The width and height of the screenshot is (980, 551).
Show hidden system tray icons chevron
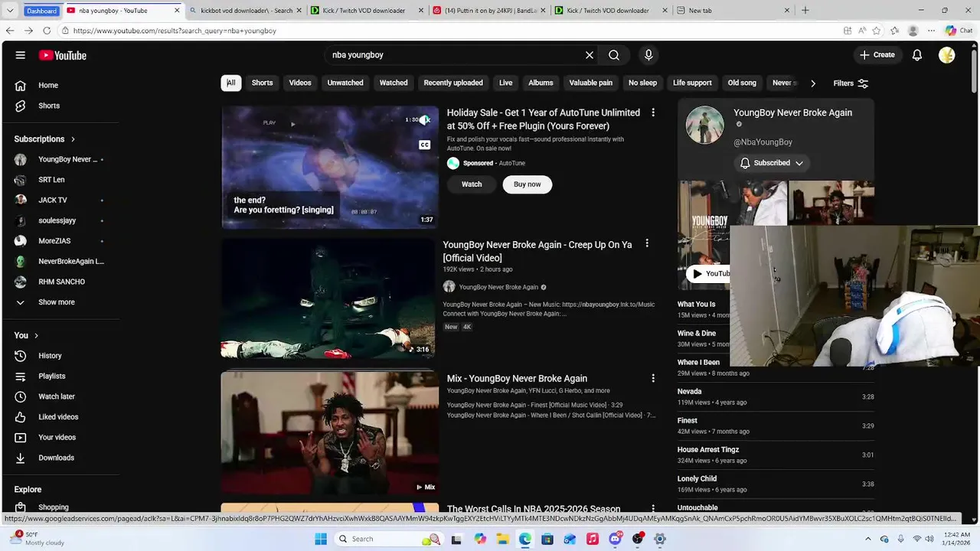click(x=869, y=539)
